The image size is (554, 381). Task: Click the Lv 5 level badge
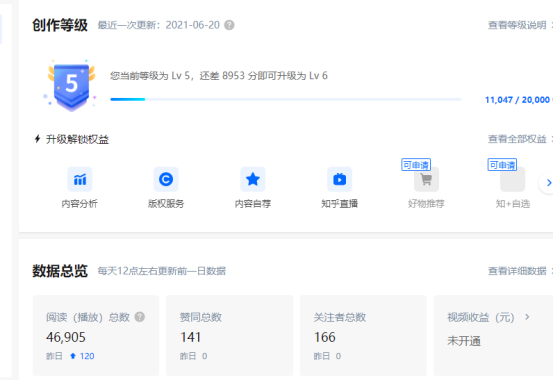click(71, 86)
